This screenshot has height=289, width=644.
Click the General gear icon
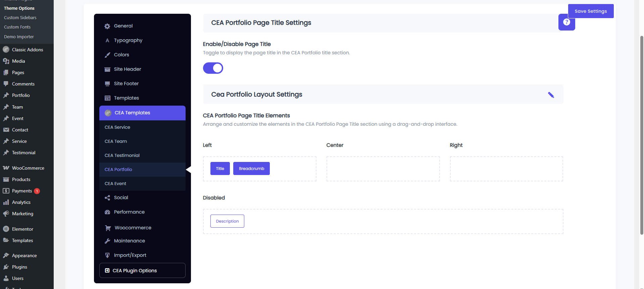pos(107,26)
